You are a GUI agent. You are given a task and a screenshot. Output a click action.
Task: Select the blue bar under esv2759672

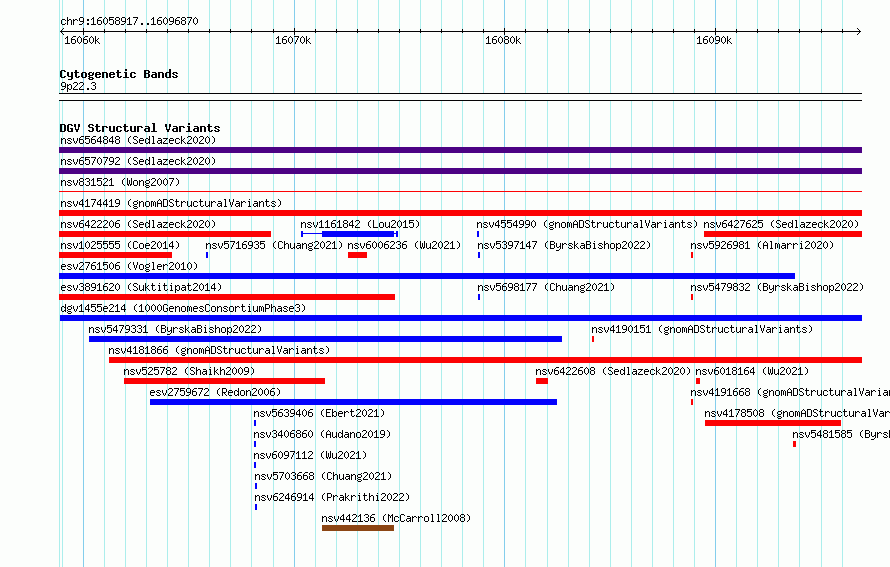pos(353,402)
